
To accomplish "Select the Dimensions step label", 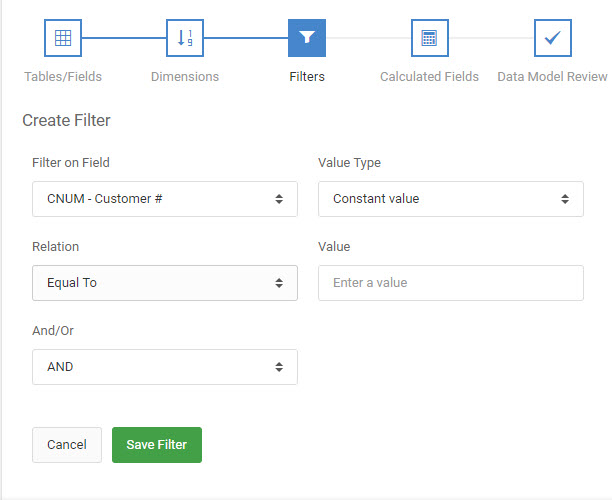I will click(185, 77).
